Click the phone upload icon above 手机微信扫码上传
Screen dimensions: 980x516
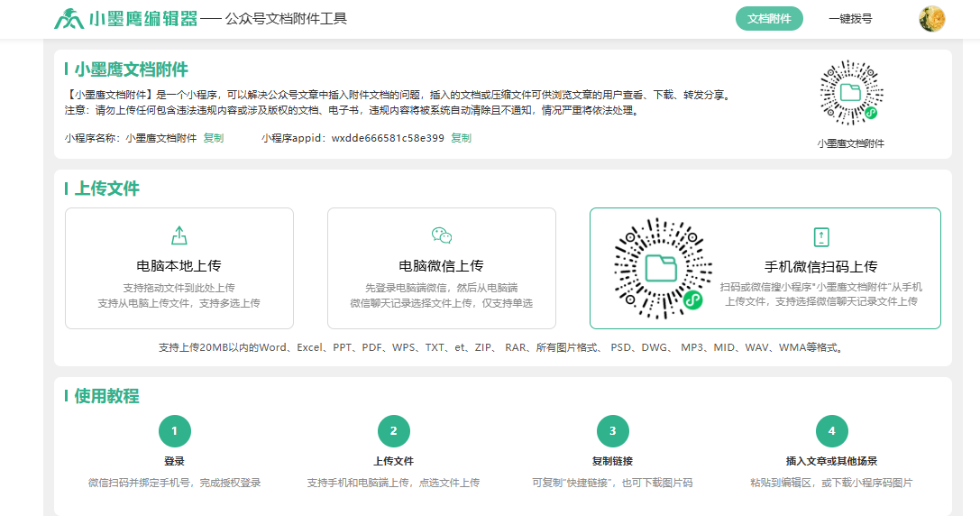point(821,237)
